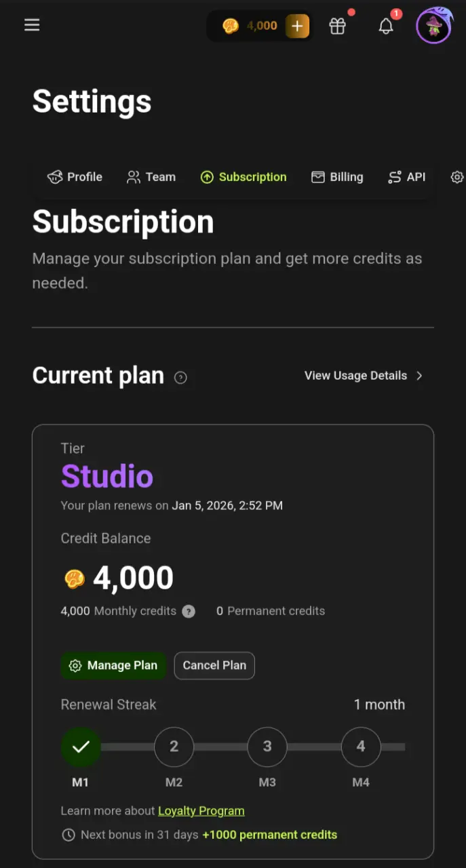Open the hamburger navigation menu
The height and width of the screenshot is (868, 466).
point(32,25)
